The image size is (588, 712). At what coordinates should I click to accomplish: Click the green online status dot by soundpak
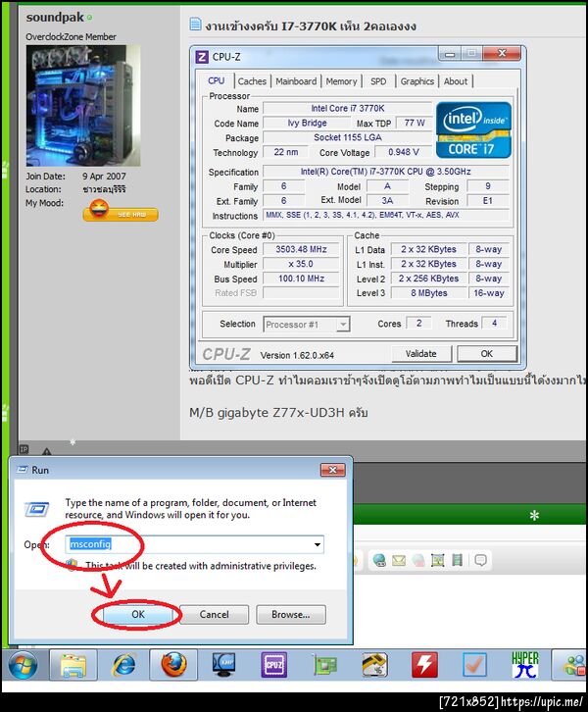pos(90,18)
